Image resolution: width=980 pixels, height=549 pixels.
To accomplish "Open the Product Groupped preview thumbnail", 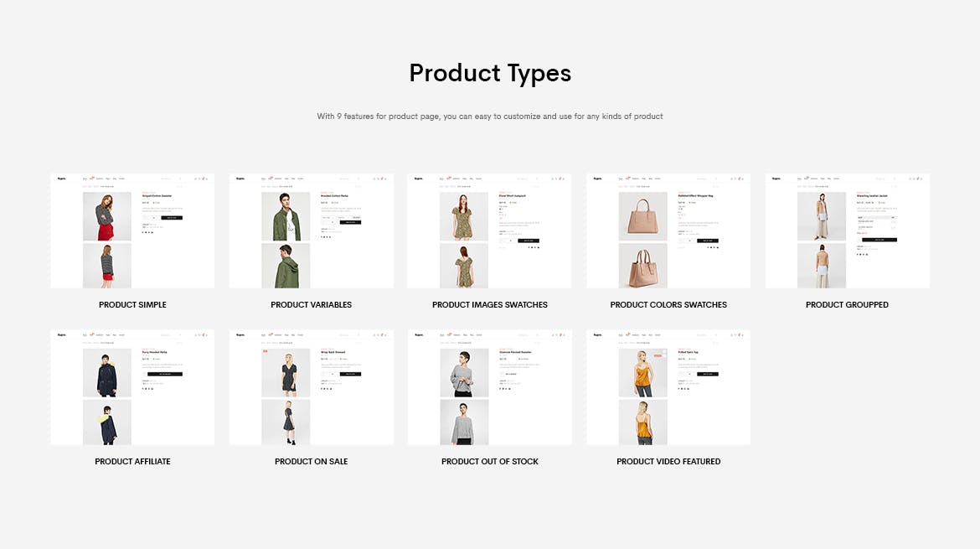I will point(847,230).
